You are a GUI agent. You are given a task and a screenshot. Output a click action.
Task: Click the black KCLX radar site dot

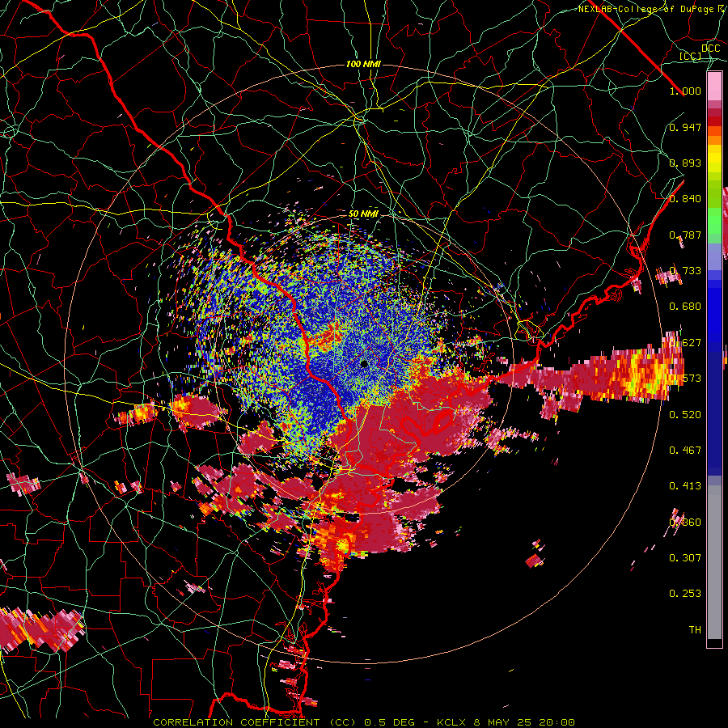click(365, 363)
